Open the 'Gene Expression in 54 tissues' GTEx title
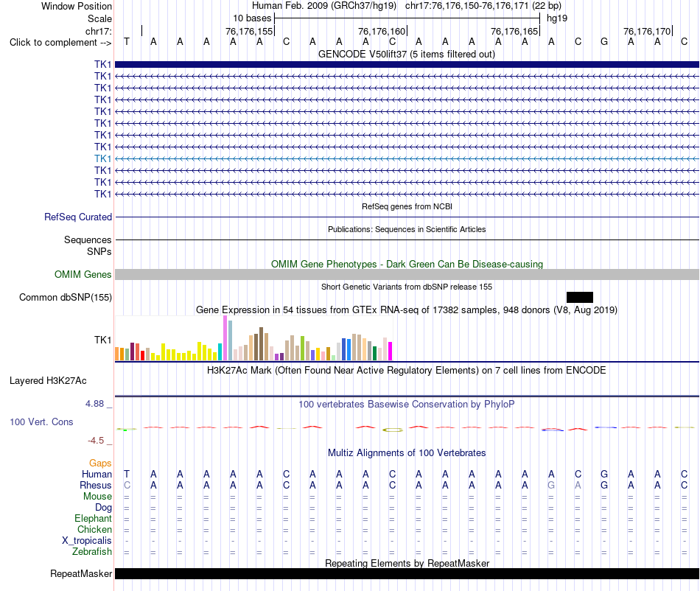700x591 pixels. tap(407, 310)
